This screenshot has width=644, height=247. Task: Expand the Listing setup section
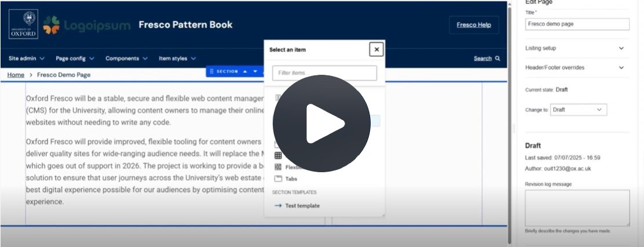coord(577,48)
